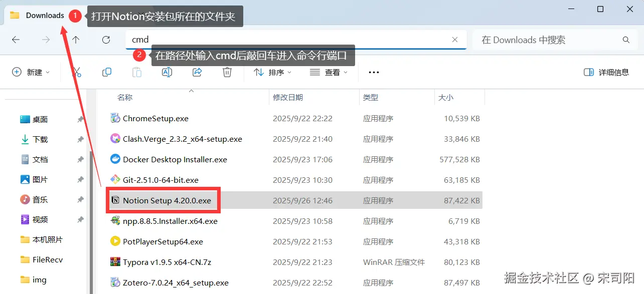Viewport: 644px width, 294px height.
Task: Refresh the Downloads folder view
Action: pos(106,40)
